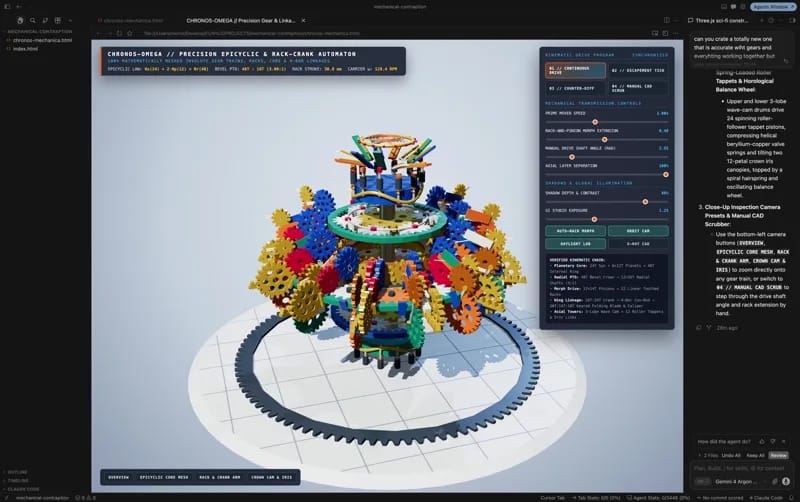Expand the Claude Code section
This screenshot has width=800, height=502.
22,489
